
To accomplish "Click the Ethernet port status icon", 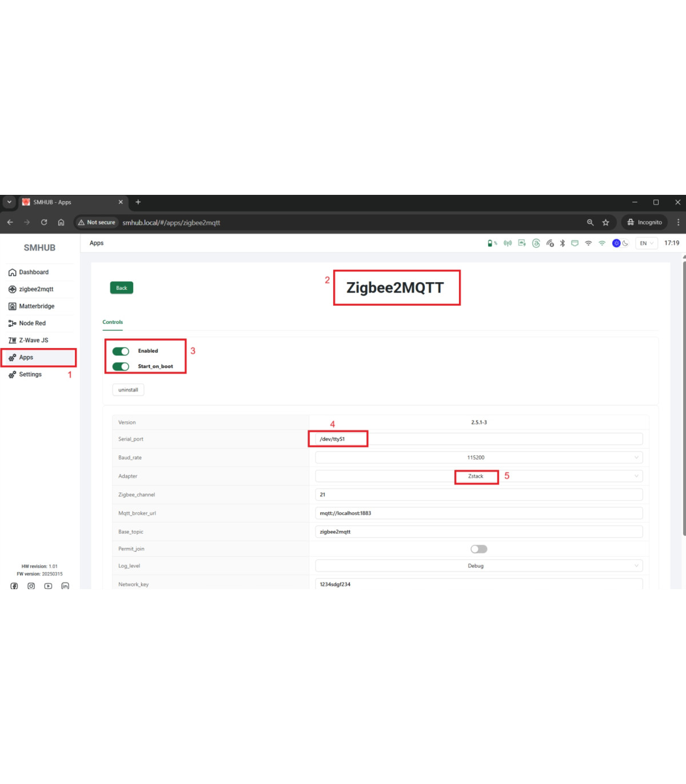I will click(x=575, y=243).
